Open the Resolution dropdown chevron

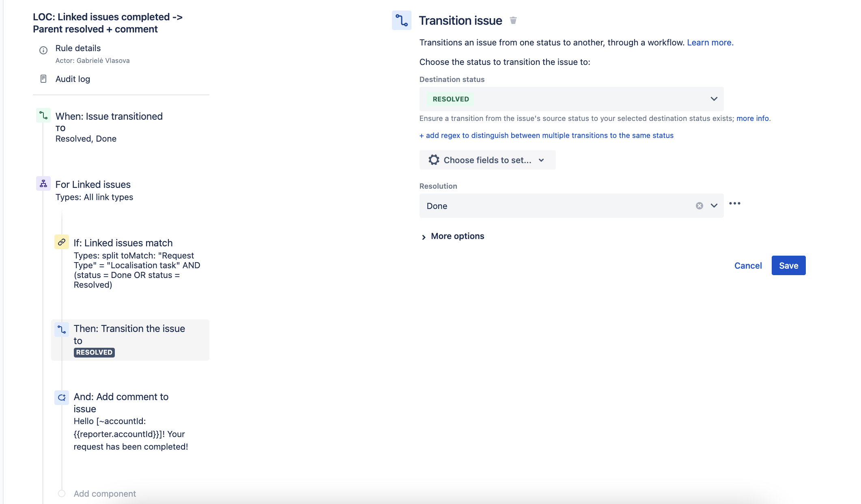[x=714, y=206]
